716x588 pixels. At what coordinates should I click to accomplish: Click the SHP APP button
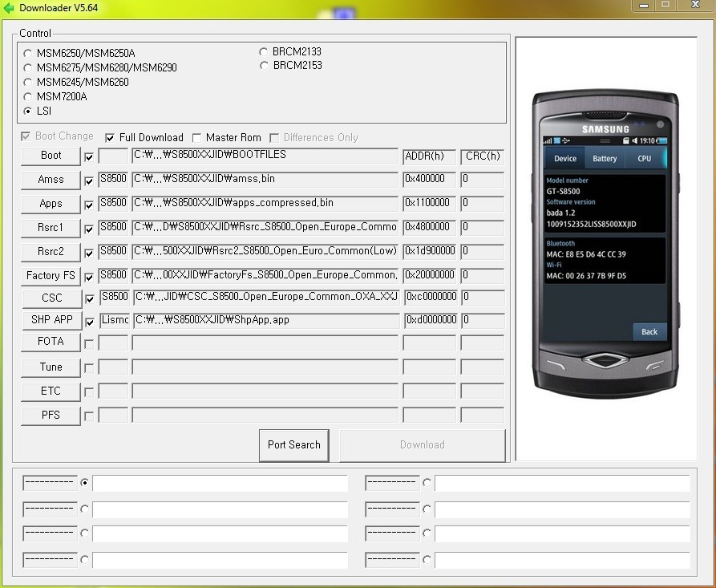[51, 320]
